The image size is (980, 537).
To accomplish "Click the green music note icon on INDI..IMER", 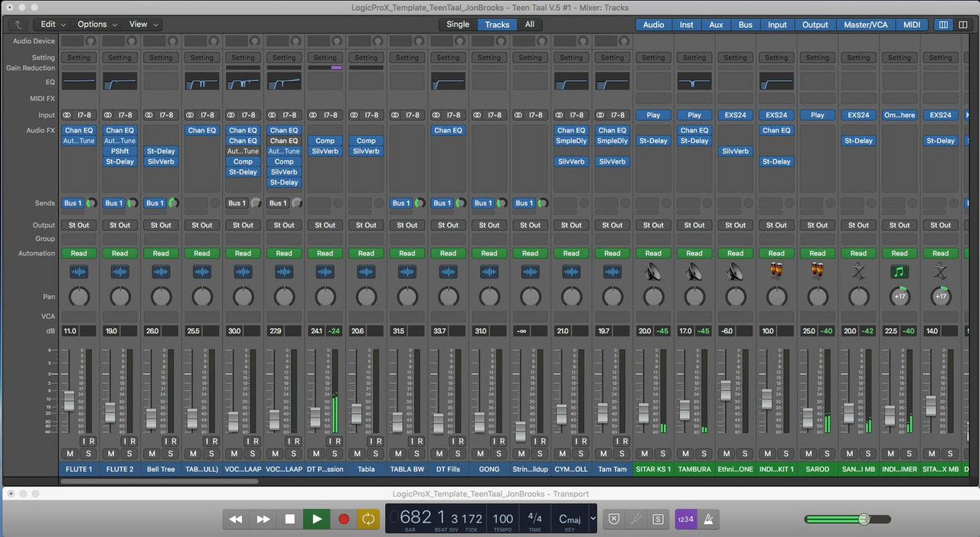I will pyautogui.click(x=900, y=272).
